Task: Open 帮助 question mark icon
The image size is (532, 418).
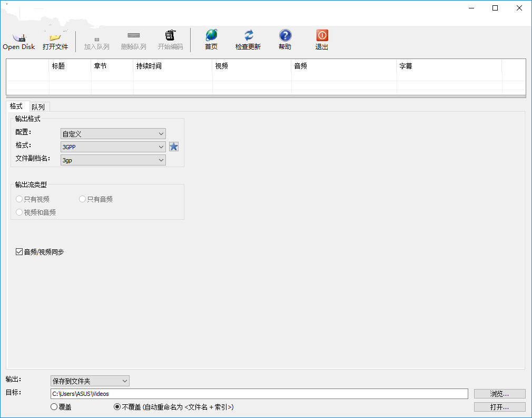Action: [285, 36]
